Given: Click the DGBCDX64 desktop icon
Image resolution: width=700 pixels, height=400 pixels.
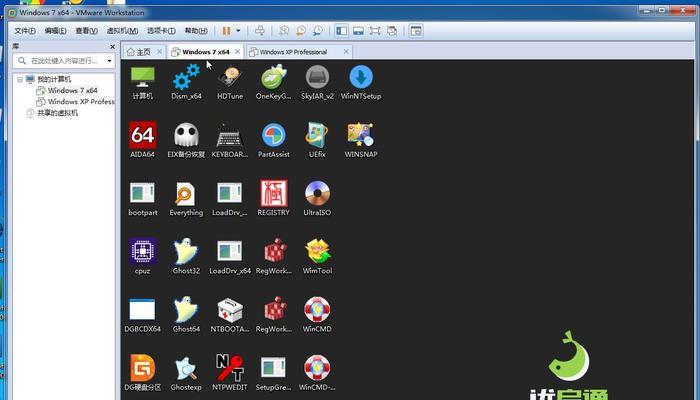Looking at the screenshot, I should pyautogui.click(x=142, y=315).
